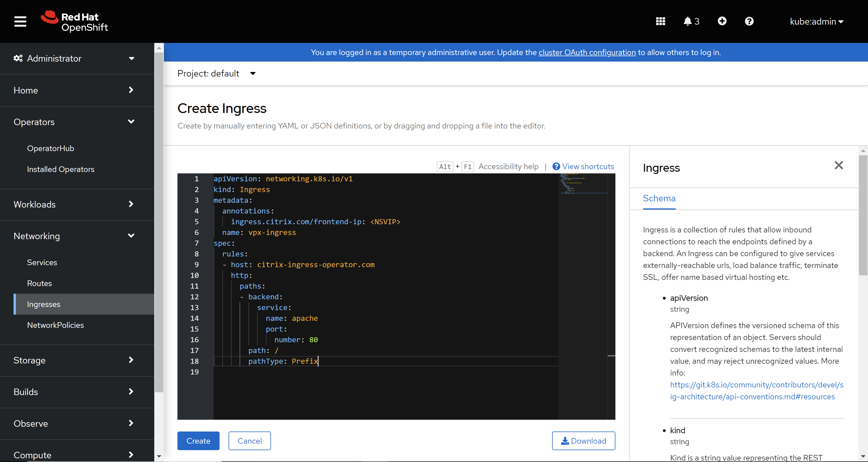Navigate to Services
Screen dimensions: 868x462
pyautogui.click(x=42, y=262)
